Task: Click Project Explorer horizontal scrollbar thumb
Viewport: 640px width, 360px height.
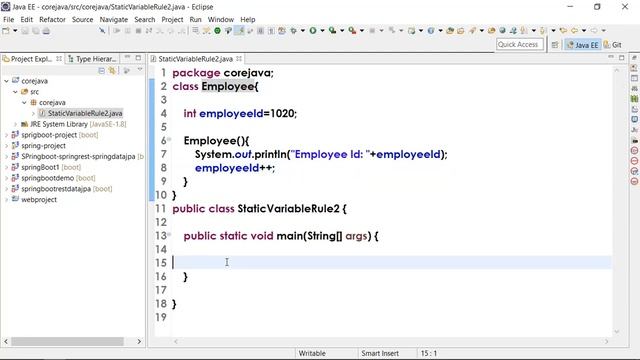Action: (x=67, y=341)
